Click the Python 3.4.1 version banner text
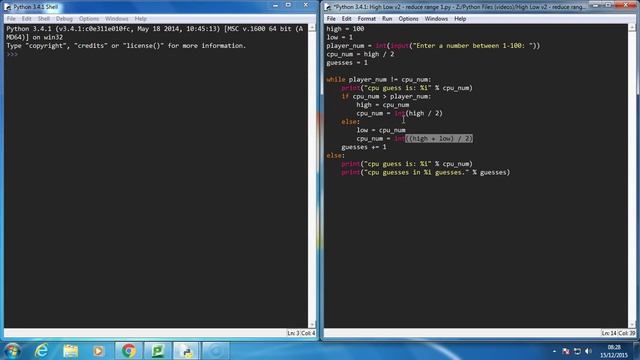Viewport: 640px width, 360px height. pos(155,33)
